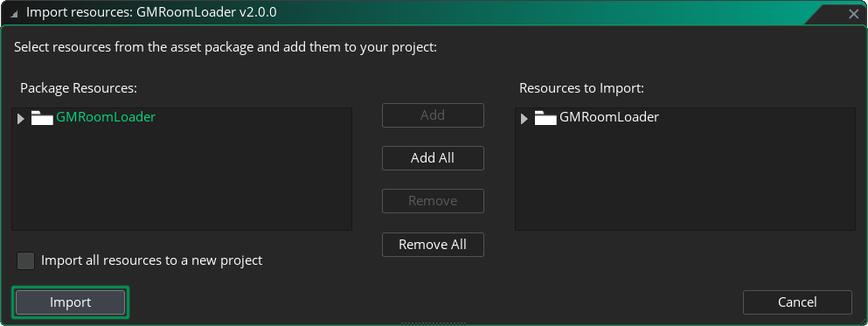Viewport: 868px width, 326px height.
Task: Select GMRoomLoader folder icon in Package Resources
Action: [x=42, y=118]
